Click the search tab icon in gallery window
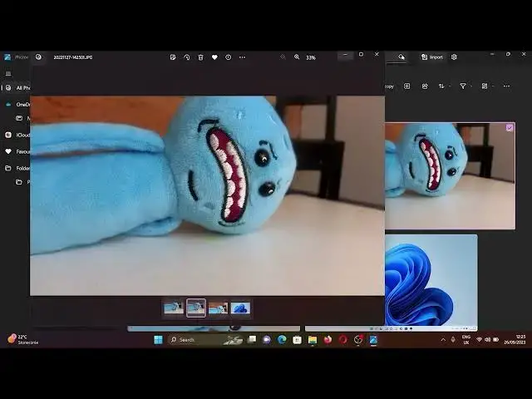The width and height of the screenshot is (532, 399). coord(401,57)
